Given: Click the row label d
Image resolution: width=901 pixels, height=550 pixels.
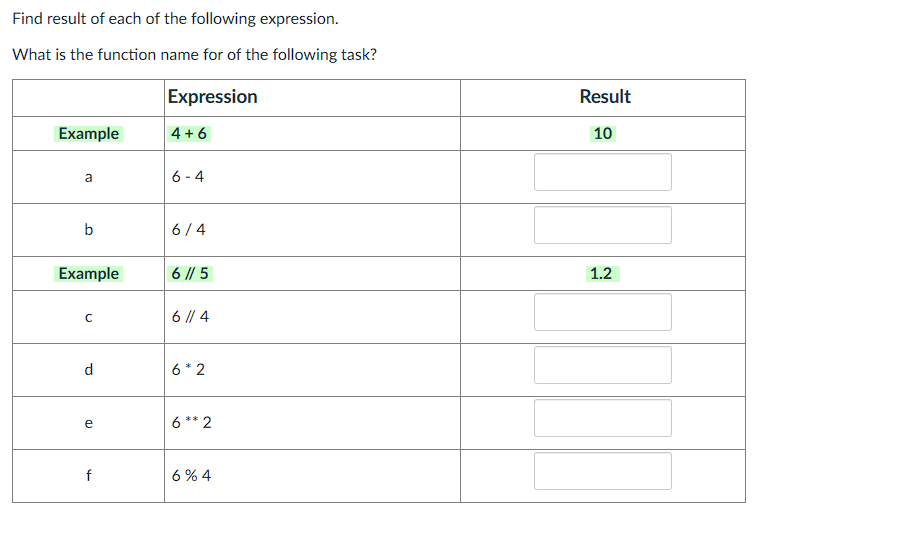Looking at the screenshot, I should (88, 370).
